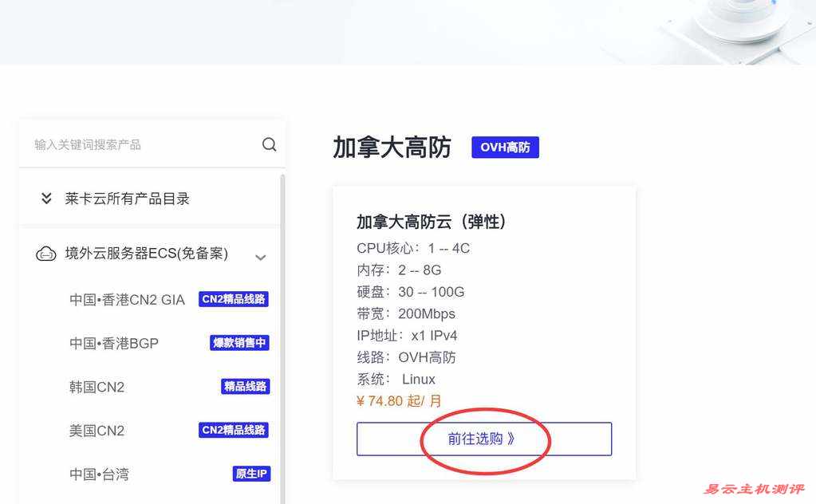Click the ¥74.80 起/月 price text
Viewport: 816px width, 504px height.
pyautogui.click(x=399, y=401)
